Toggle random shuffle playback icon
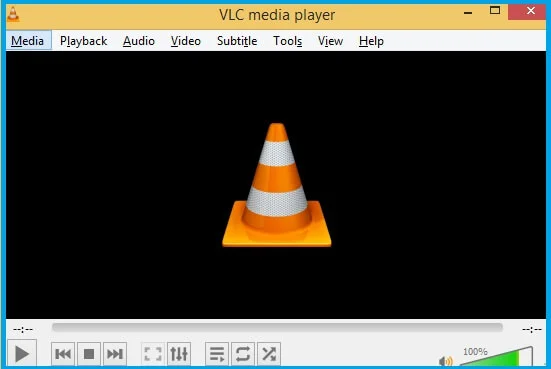551x369 pixels. [x=269, y=354]
